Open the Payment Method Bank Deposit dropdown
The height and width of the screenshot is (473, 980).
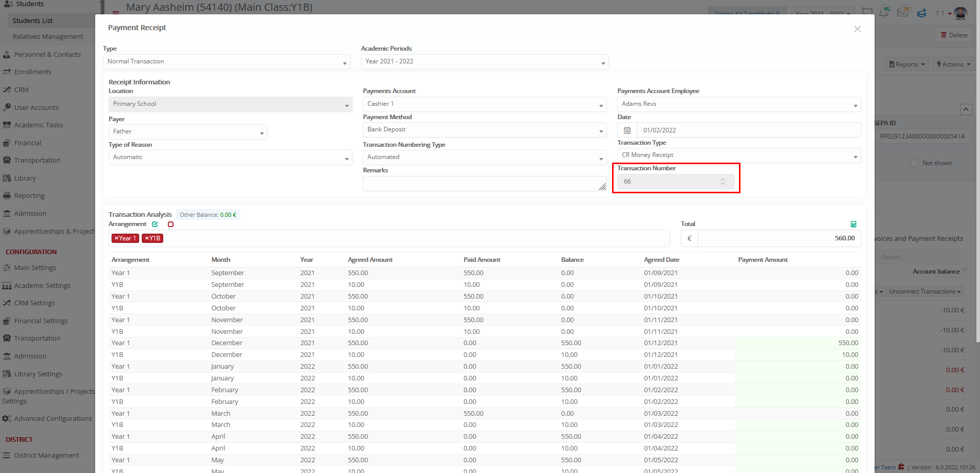point(485,130)
